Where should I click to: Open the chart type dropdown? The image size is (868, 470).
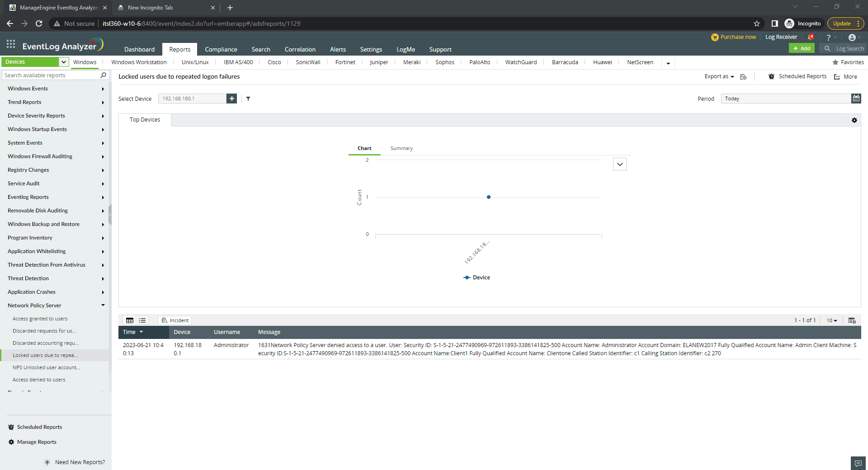(x=620, y=164)
